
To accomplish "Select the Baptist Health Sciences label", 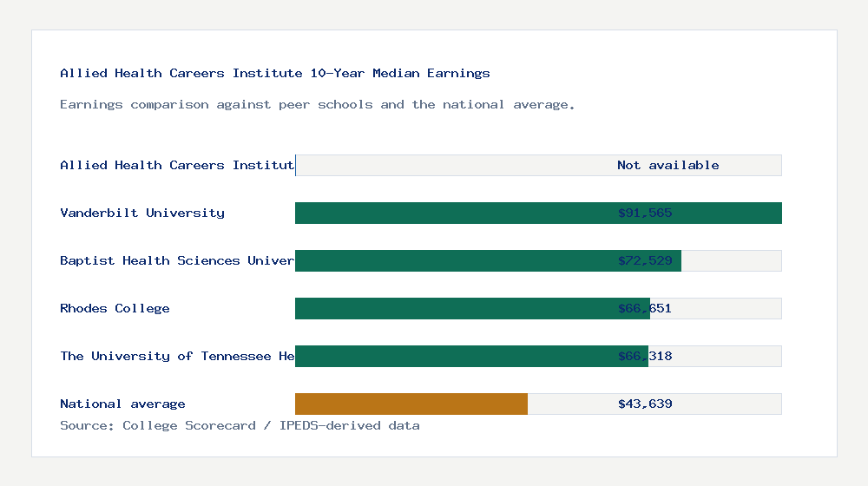I will [x=177, y=260].
